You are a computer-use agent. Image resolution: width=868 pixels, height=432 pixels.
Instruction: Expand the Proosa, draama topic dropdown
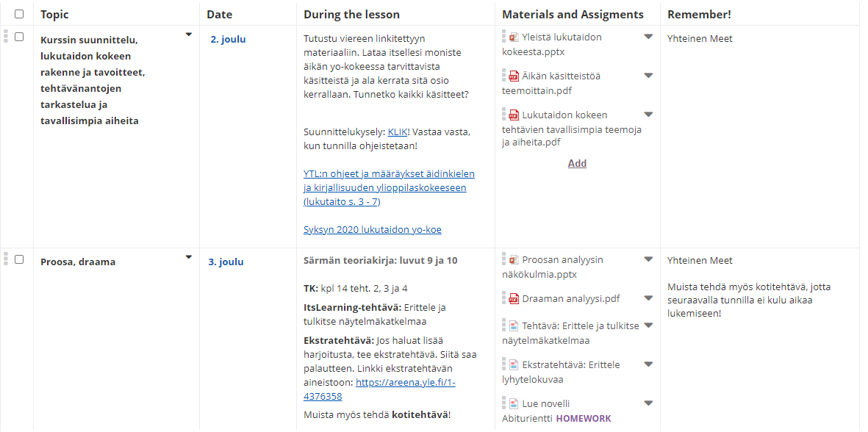189,257
